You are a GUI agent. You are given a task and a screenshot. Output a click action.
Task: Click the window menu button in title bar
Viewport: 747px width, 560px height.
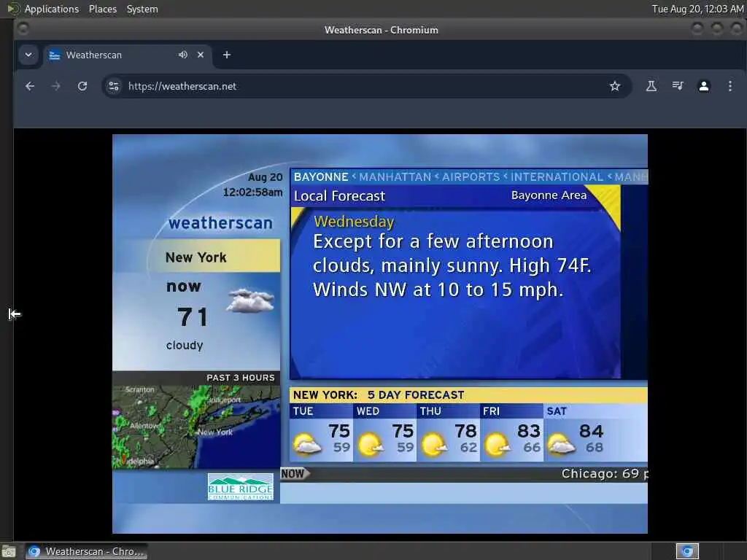point(23,29)
